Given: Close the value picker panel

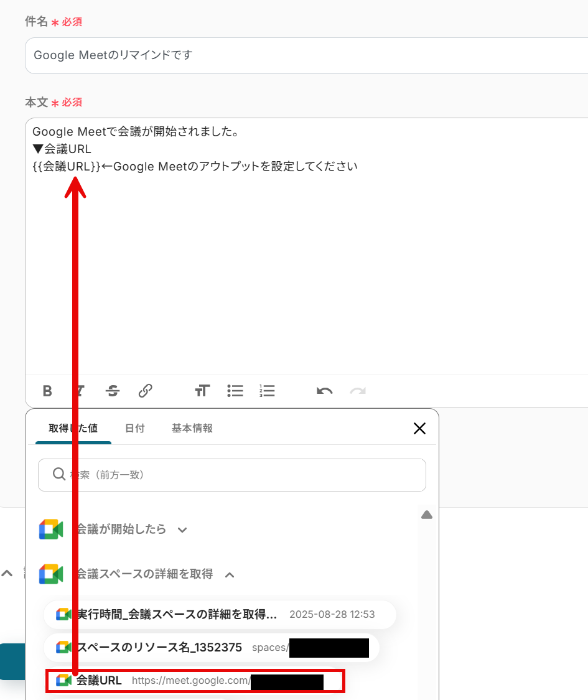Looking at the screenshot, I should (x=419, y=429).
